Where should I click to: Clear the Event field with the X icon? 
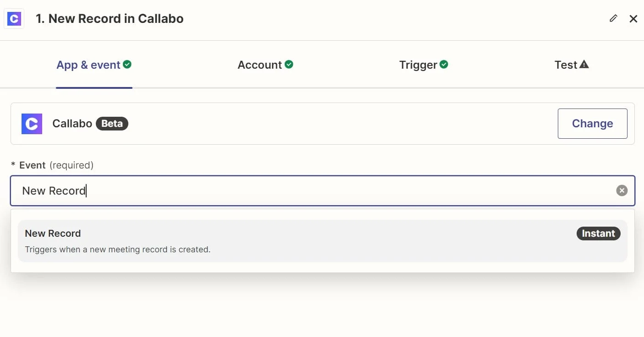click(622, 191)
